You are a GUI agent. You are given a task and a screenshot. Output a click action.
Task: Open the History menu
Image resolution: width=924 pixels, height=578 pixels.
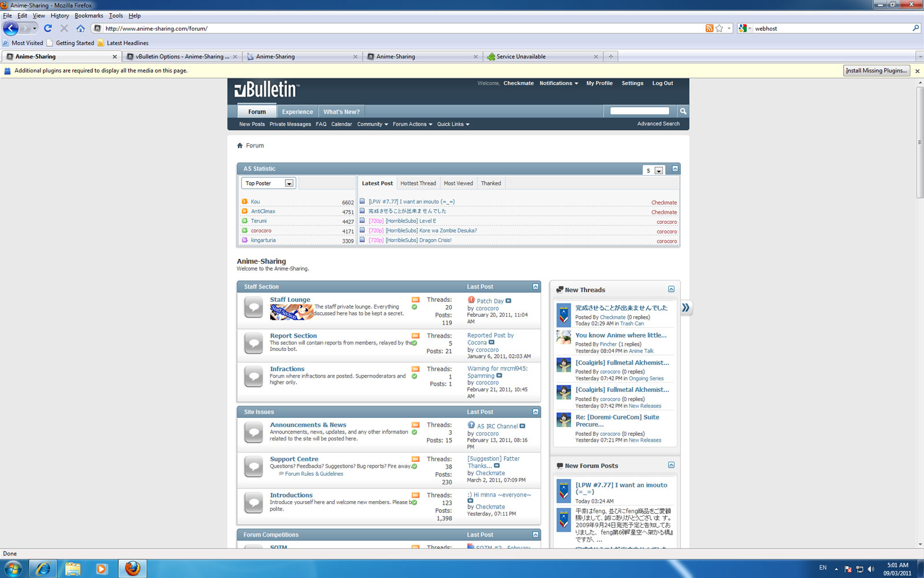click(59, 16)
